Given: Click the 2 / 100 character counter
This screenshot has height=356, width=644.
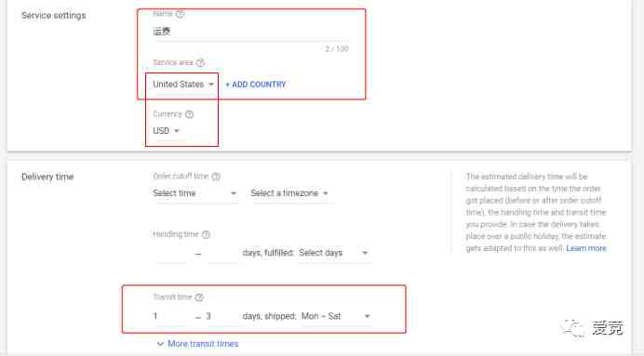Looking at the screenshot, I should pyautogui.click(x=336, y=49).
